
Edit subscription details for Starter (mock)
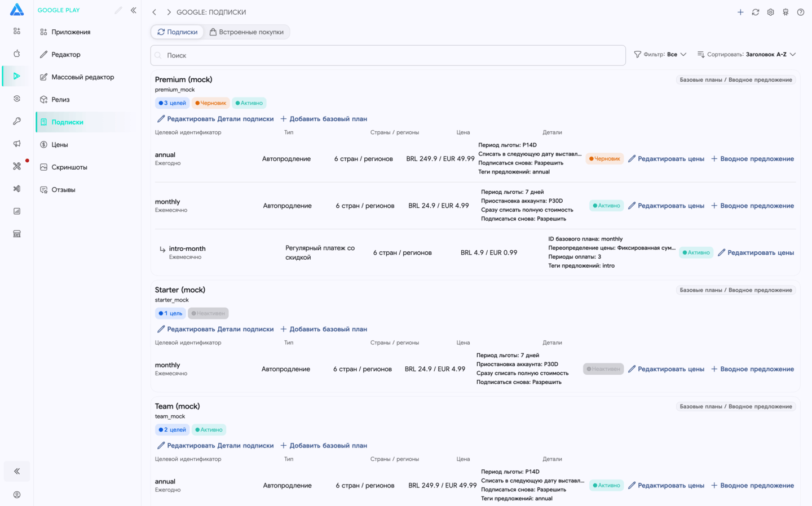pyautogui.click(x=215, y=329)
